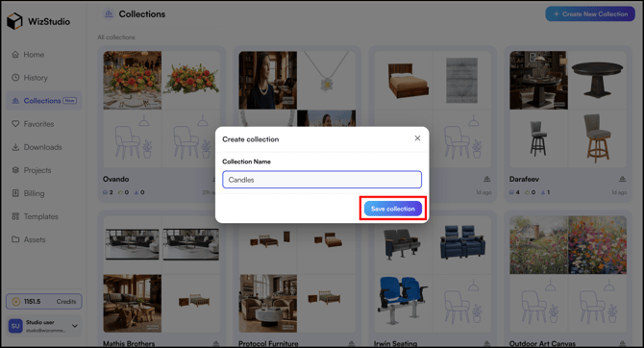
Task: Open the Ovando flower bouquet thumbnail
Action: pyautogui.click(x=191, y=80)
